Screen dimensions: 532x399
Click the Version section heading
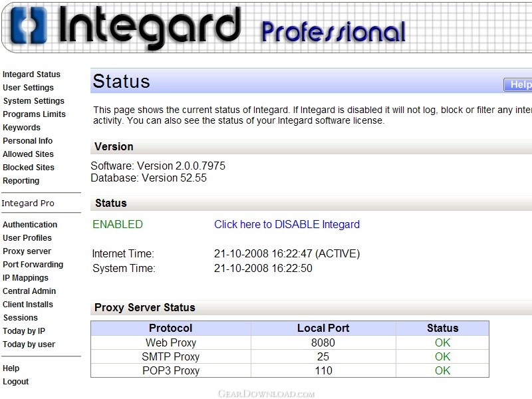coord(114,146)
